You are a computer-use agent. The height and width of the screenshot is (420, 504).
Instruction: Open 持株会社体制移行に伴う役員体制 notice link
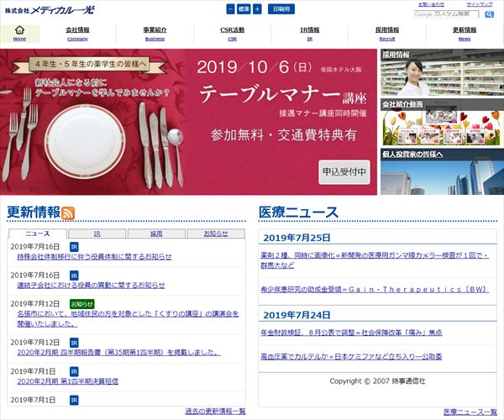94,257
